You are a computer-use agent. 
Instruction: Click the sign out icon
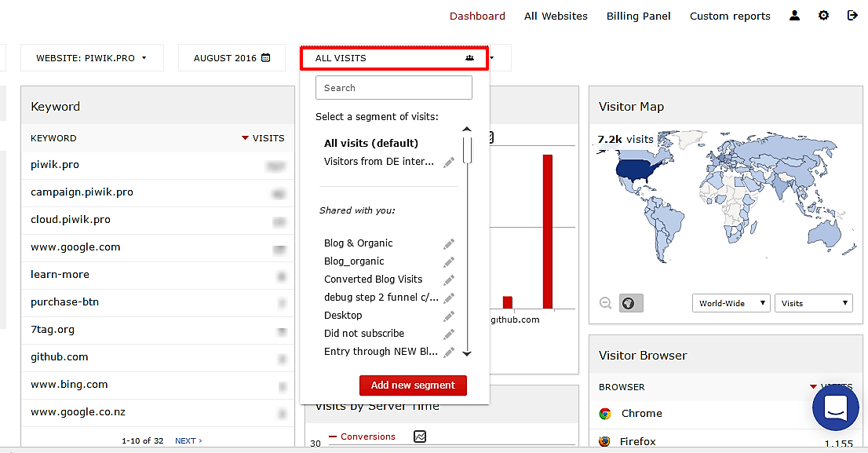[x=852, y=16]
